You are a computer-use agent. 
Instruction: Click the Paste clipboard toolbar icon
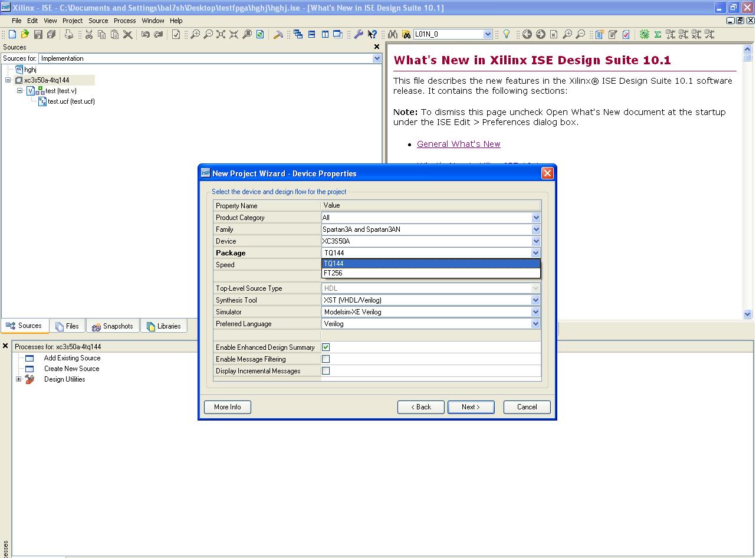coord(114,34)
